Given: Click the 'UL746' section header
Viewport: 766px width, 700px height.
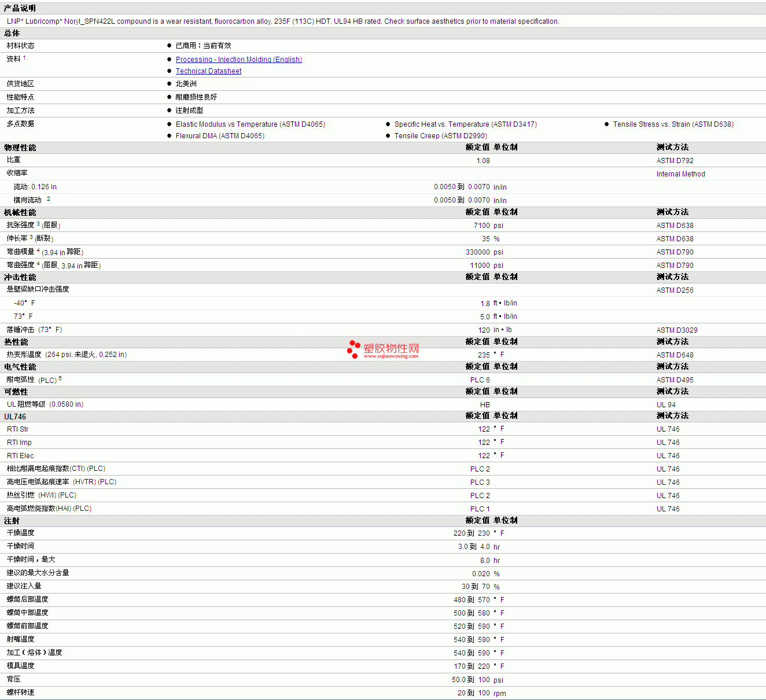Looking at the screenshot, I should [15, 417].
